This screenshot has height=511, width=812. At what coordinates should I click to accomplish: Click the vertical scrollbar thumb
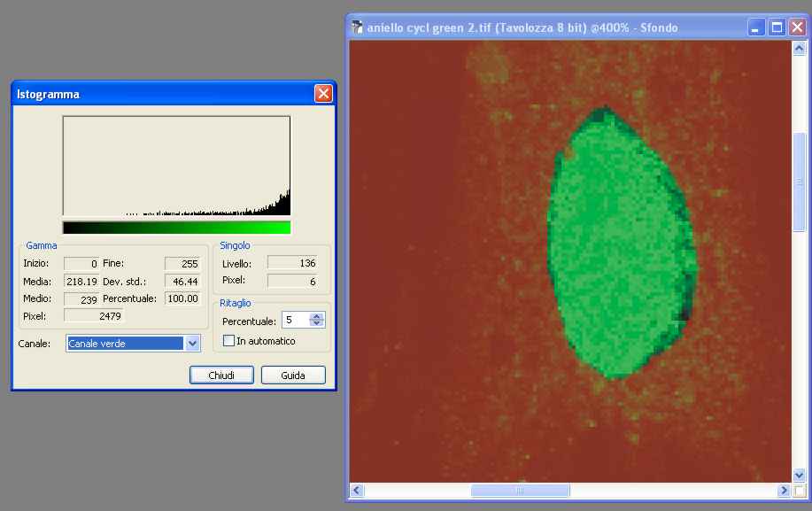[799, 182]
